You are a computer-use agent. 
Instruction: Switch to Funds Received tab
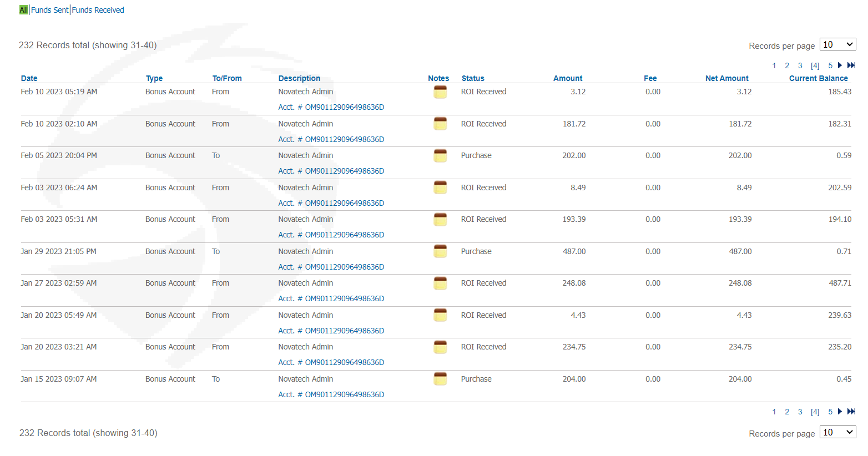[98, 10]
